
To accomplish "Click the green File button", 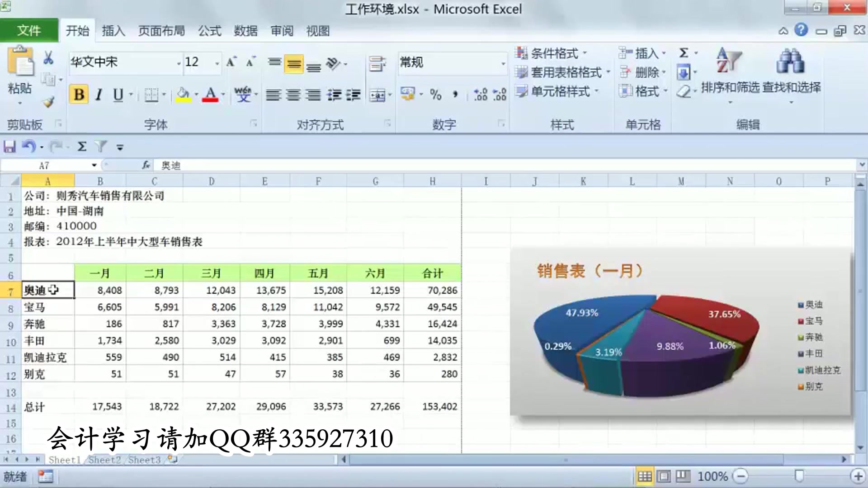I will click(29, 31).
